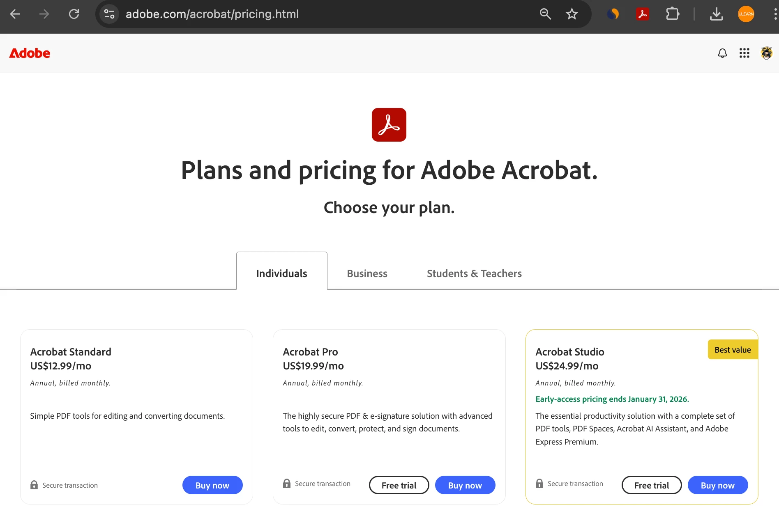Show browser downloads tray
779x532 pixels.
pyautogui.click(x=717, y=14)
